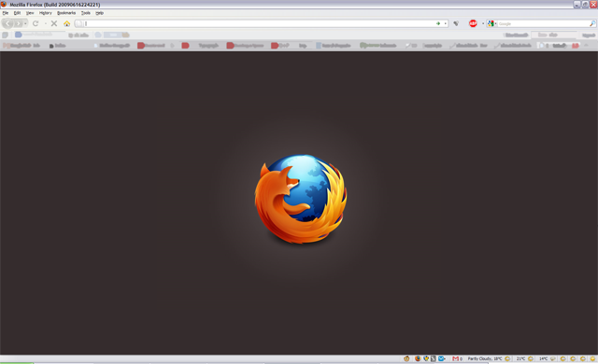Go forward one page

[18, 23]
